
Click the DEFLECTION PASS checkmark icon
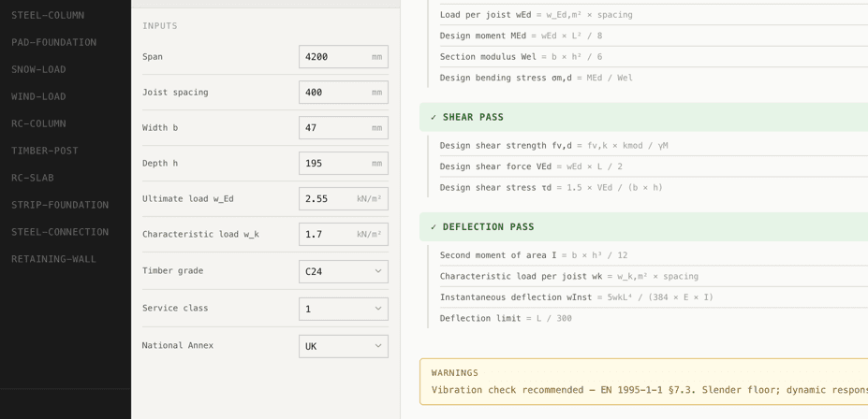click(x=434, y=226)
